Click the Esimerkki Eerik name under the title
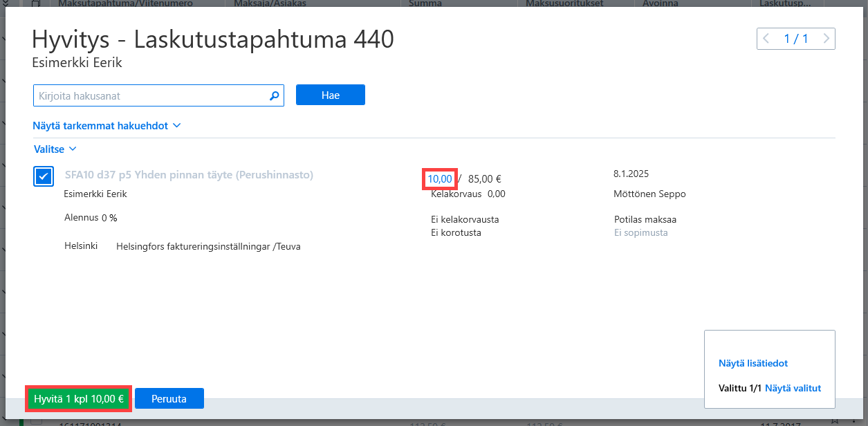 [77, 63]
